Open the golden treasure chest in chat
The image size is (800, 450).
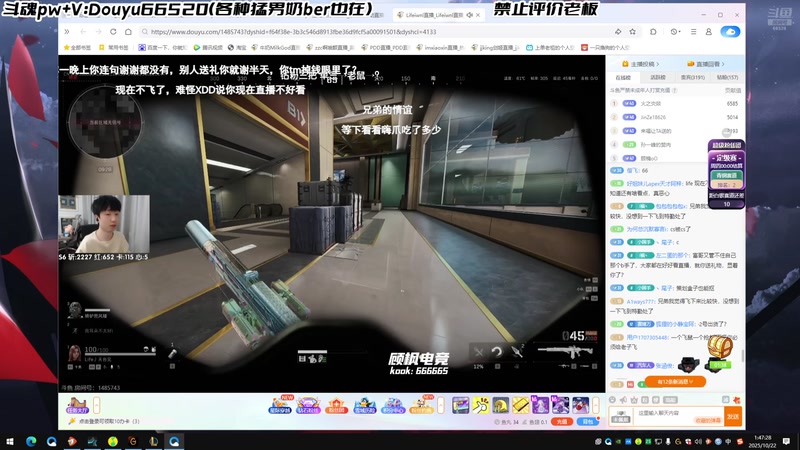point(719,347)
